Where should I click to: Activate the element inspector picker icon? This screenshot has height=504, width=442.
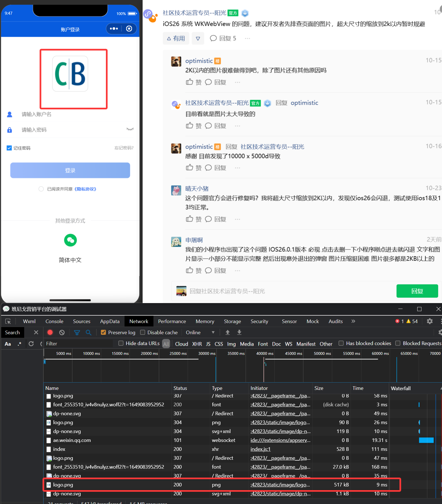point(8,321)
